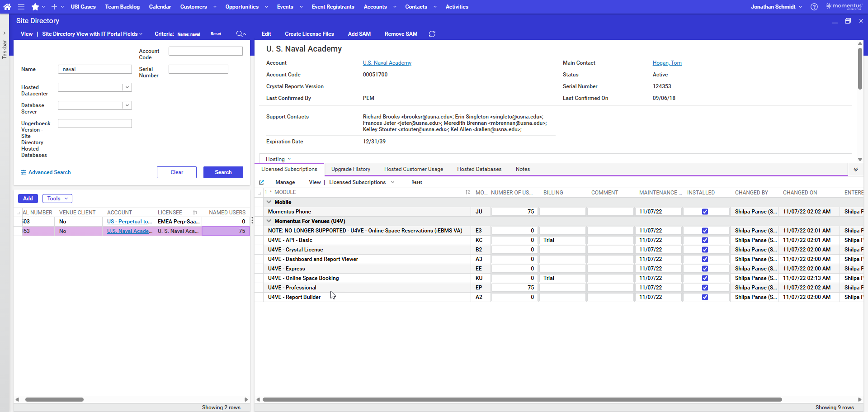Sort by the Module column sort icon

pyautogui.click(x=468, y=193)
